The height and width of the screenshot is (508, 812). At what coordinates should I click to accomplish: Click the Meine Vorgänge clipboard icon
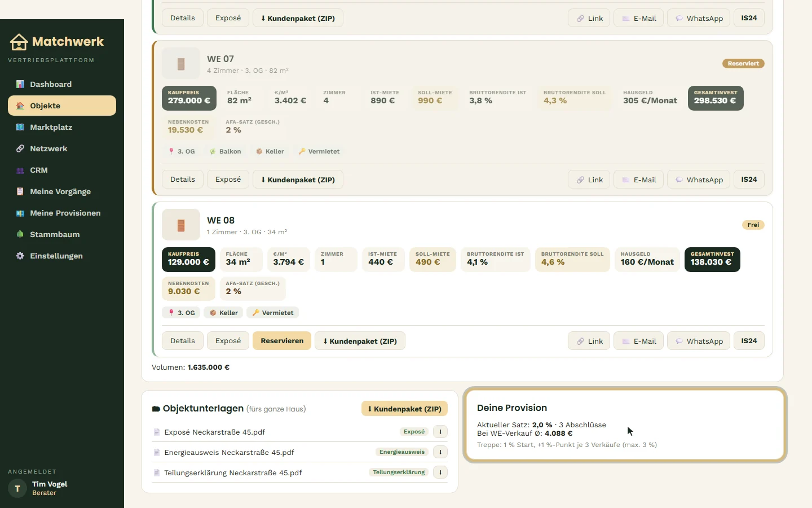click(x=20, y=191)
